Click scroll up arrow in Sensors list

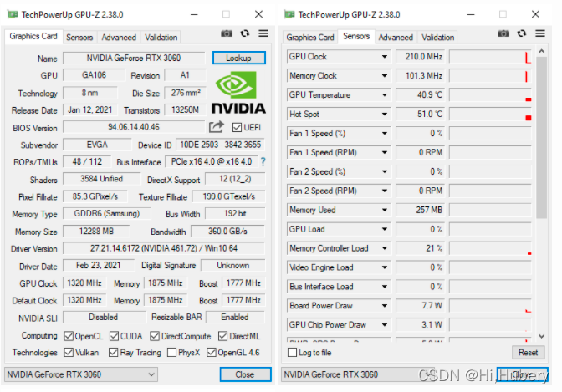click(542, 51)
